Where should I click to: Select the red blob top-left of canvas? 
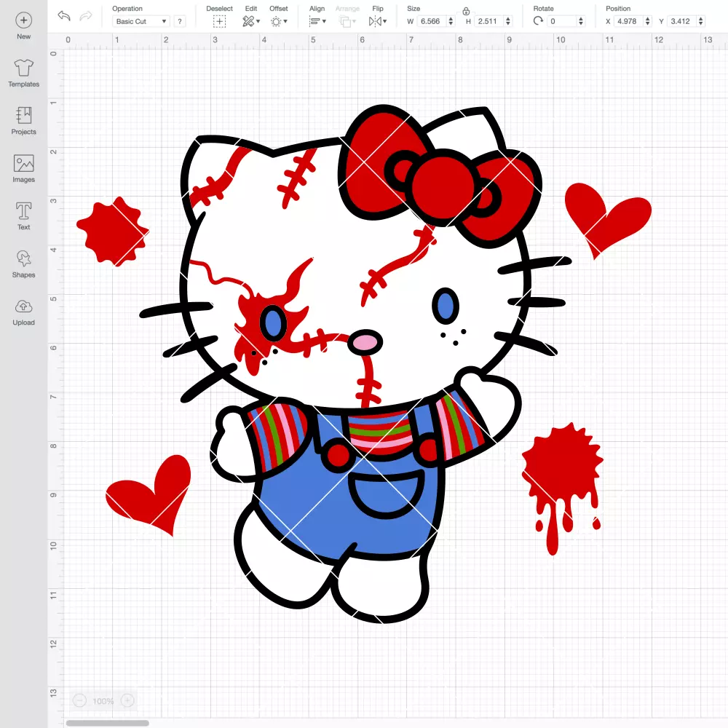pyautogui.click(x=112, y=232)
